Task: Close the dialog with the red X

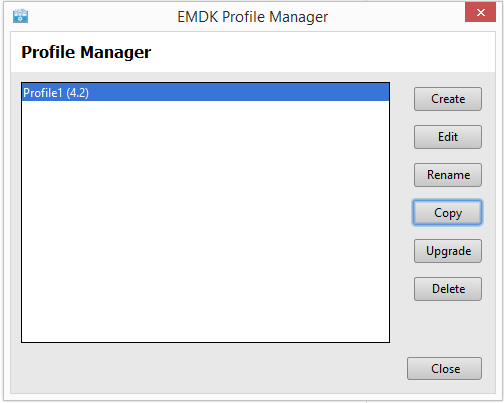Action: 480,12
